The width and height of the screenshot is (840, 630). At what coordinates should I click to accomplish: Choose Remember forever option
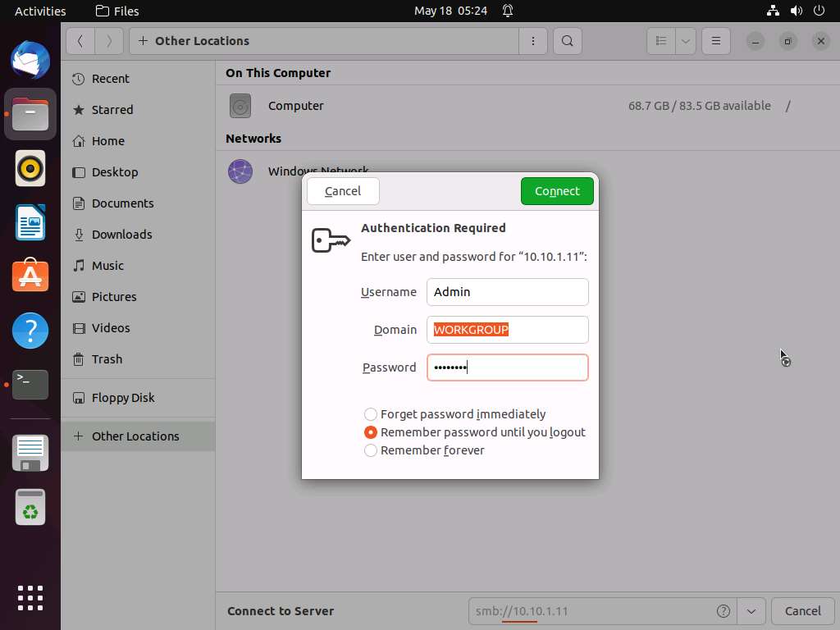coord(371,450)
